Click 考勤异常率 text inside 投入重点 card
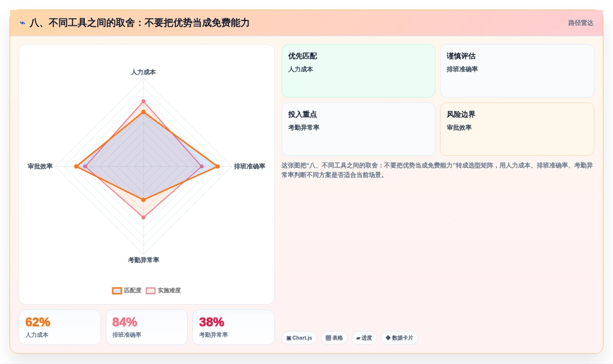This screenshot has height=364, width=613. tap(304, 128)
